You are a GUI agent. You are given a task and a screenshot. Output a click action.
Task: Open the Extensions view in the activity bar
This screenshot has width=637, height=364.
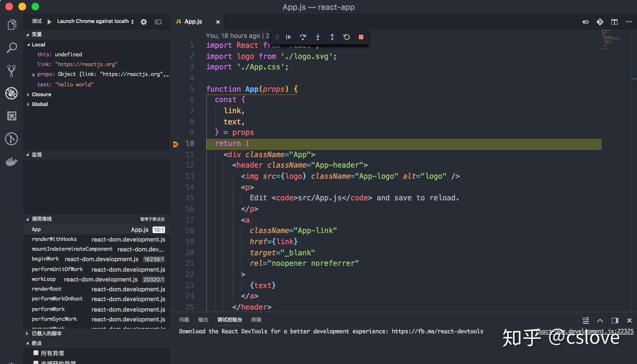[12, 116]
